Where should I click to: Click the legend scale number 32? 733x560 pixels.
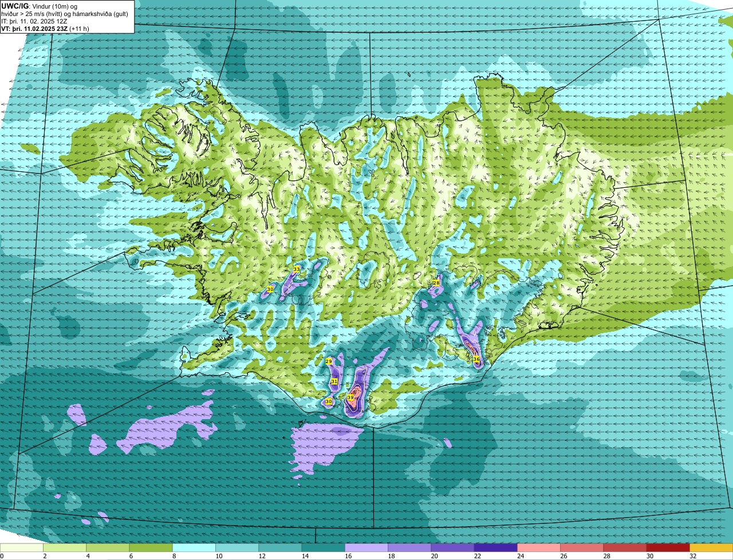point(692,556)
